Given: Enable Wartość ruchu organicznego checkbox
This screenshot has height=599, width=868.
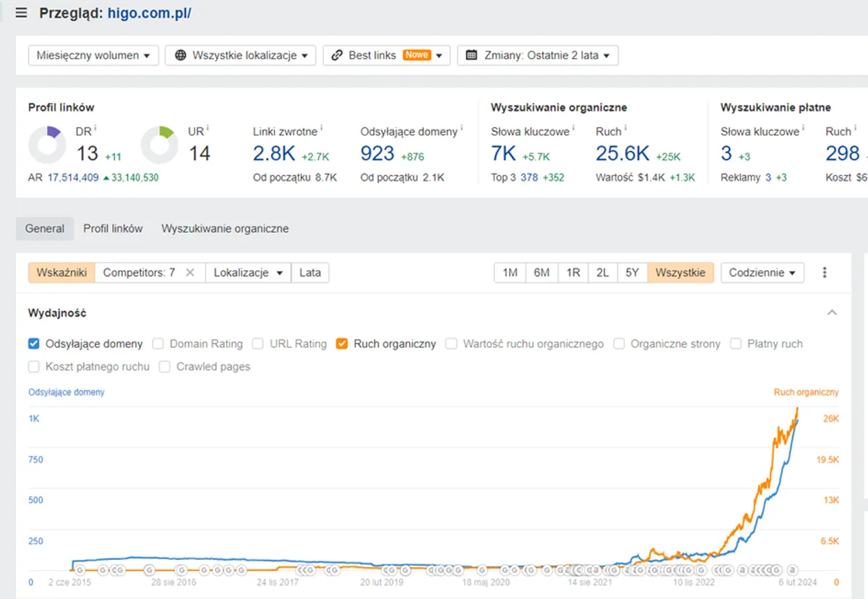Looking at the screenshot, I should coord(451,344).
